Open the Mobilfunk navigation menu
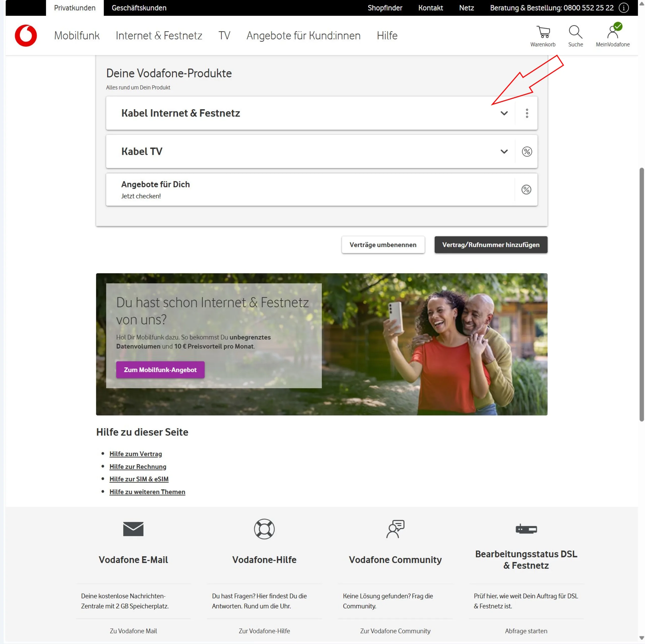This screenshot has width=645, height=644. [x=77, y=35]
